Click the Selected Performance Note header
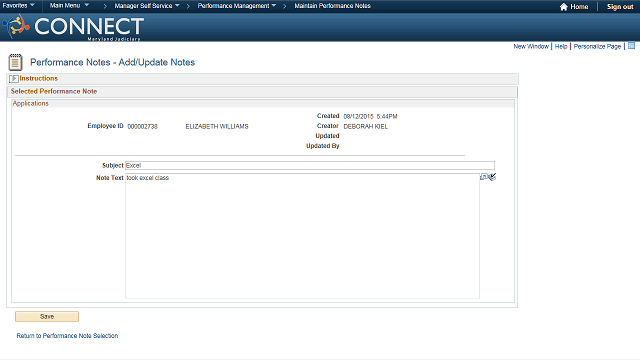The height and width of the screenshot is (360, 640). 54,91
